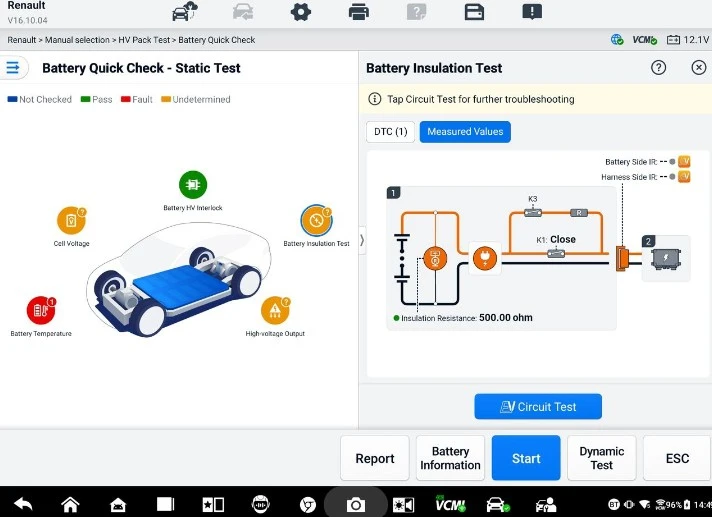The width and height of the screenshot is (712, 517).
Task: Click the inverter module labeled 2
Action: point(666,259)
